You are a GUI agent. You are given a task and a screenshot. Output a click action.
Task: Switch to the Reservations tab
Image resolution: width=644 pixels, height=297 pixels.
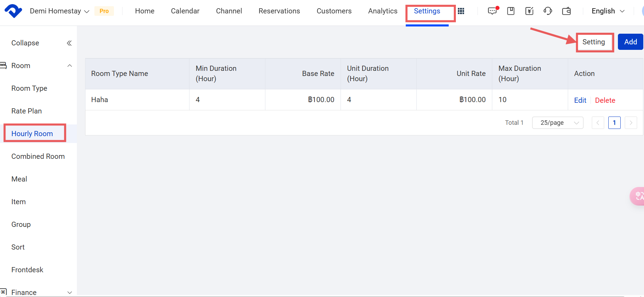[x=279, y=11]
